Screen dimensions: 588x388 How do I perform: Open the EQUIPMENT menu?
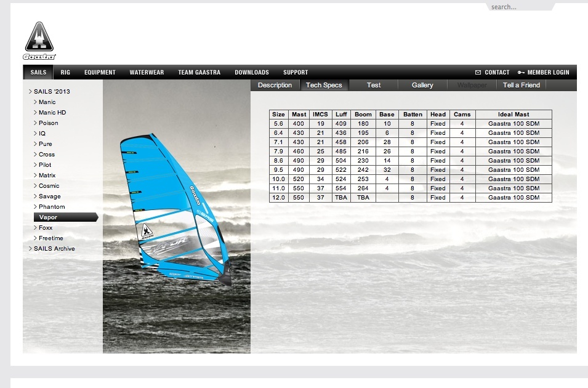[x=100, y=73]
